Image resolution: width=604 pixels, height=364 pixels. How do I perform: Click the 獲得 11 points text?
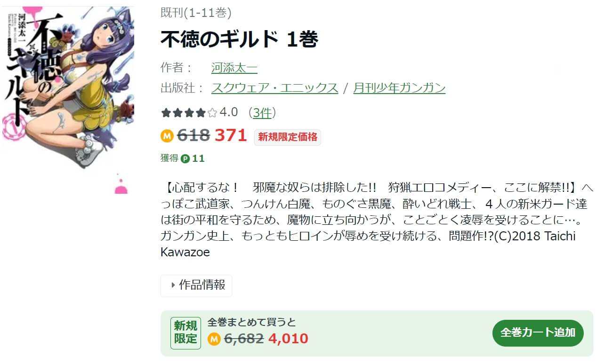point(183,158)
